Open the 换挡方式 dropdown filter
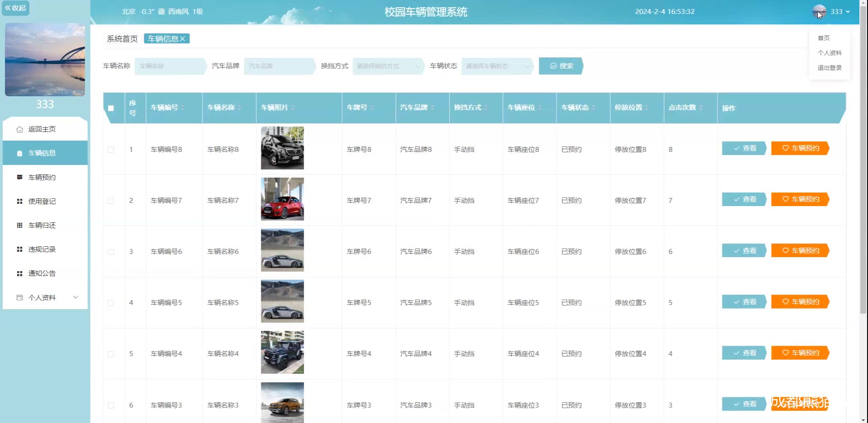 tap(387, 66)
